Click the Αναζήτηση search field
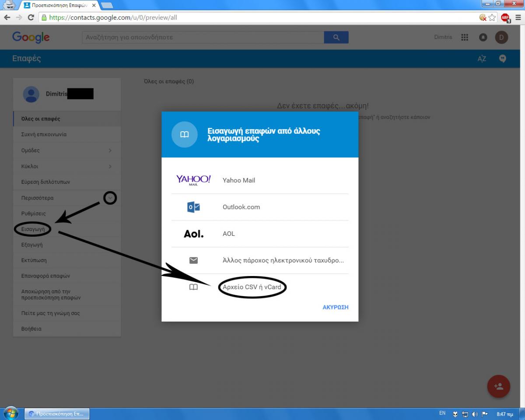The image size is (525, 420). click(x=203, y=37)
